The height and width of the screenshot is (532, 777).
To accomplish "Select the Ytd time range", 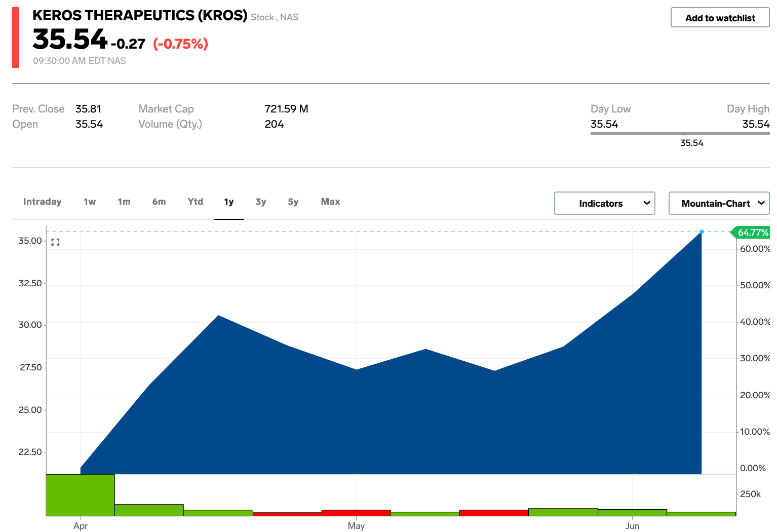I will point(196,202).
